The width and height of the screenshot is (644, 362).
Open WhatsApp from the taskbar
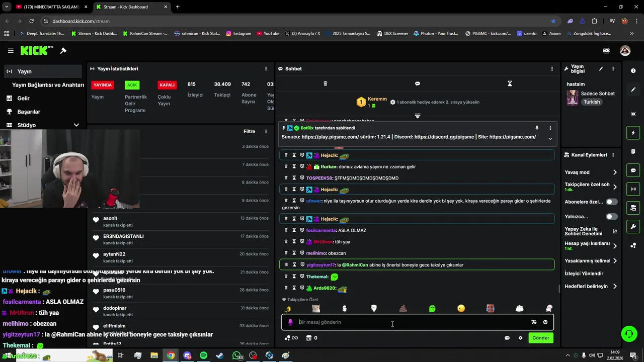pyautogui.click(x=236, y=355)
